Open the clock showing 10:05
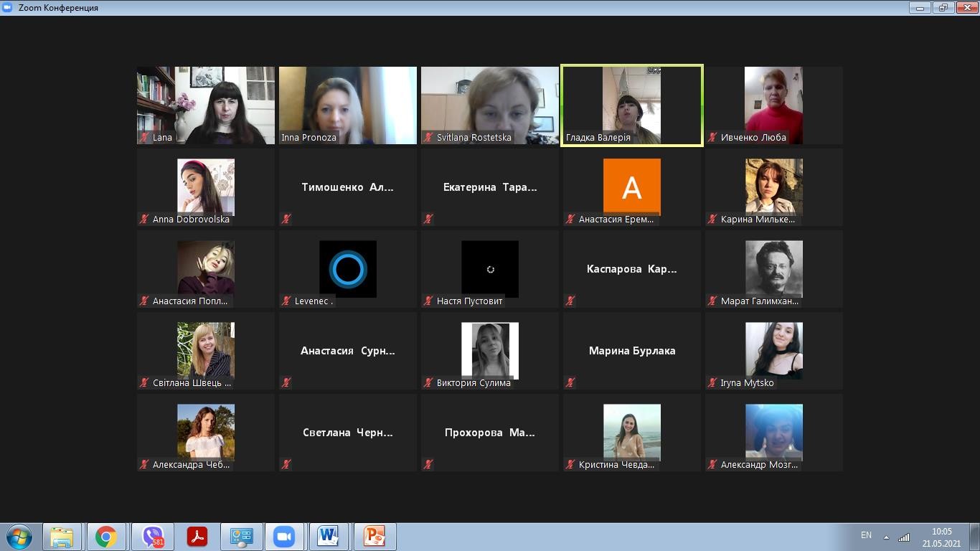Image resolution: width=980 pixels, height=551 pixels. click(941, 537)
